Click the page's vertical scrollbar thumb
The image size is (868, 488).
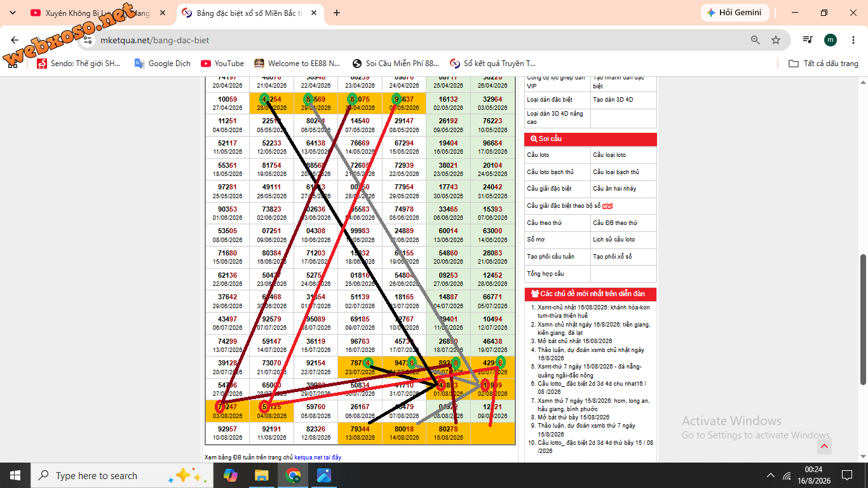tap(863, 319)
